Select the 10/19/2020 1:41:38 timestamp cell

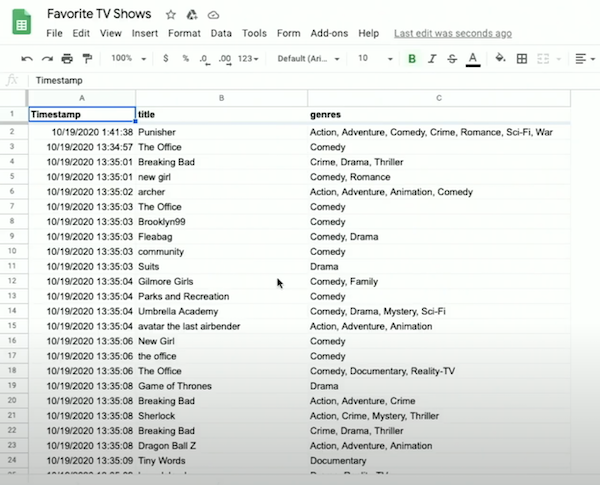click(82, 132)
